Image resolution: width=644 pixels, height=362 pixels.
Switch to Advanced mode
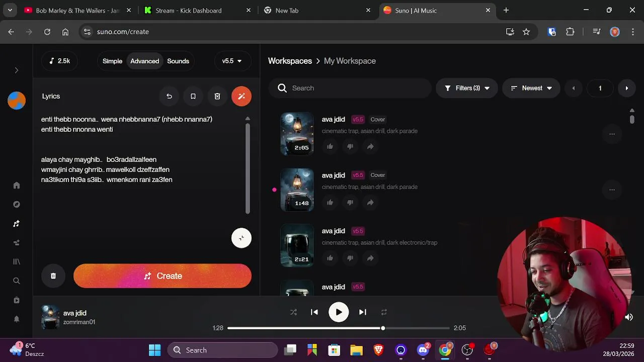pos(144,61)
